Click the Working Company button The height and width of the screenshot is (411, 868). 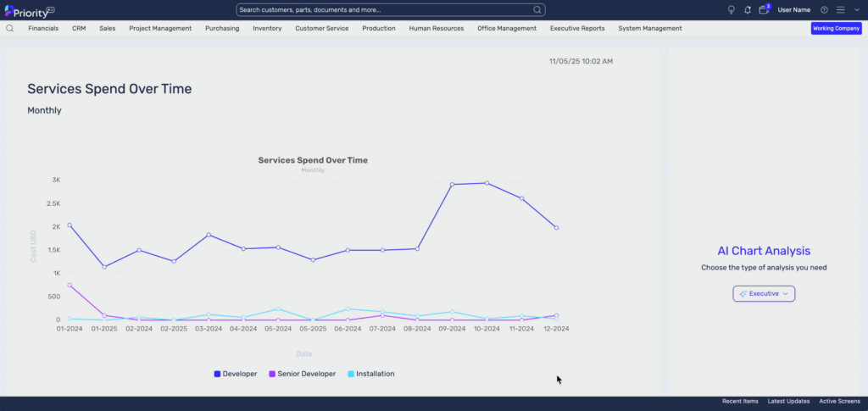tap(837, 28)
